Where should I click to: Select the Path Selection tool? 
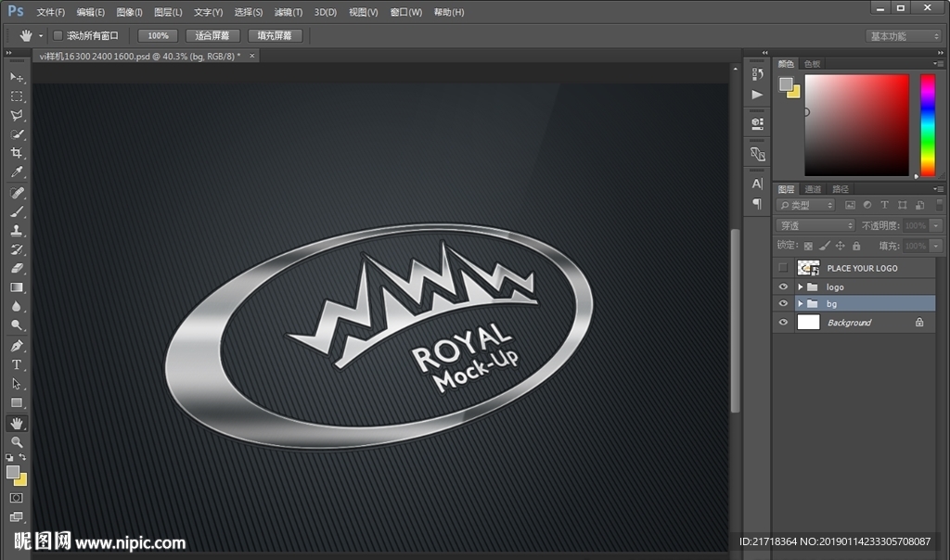click(17, 383)
